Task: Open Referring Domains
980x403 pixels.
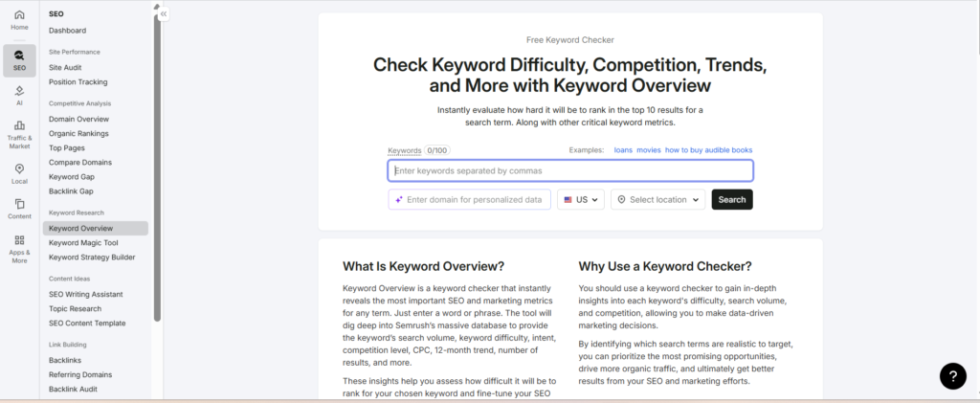Action: click(80, 375)
